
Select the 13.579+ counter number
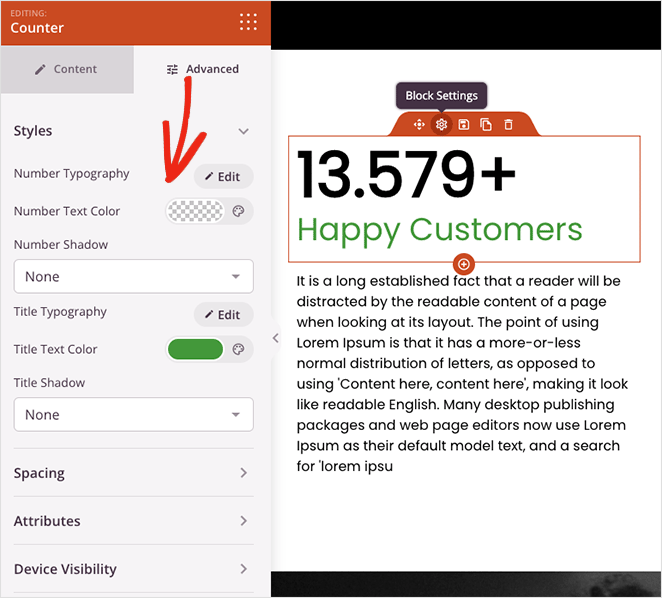[406, 174]
